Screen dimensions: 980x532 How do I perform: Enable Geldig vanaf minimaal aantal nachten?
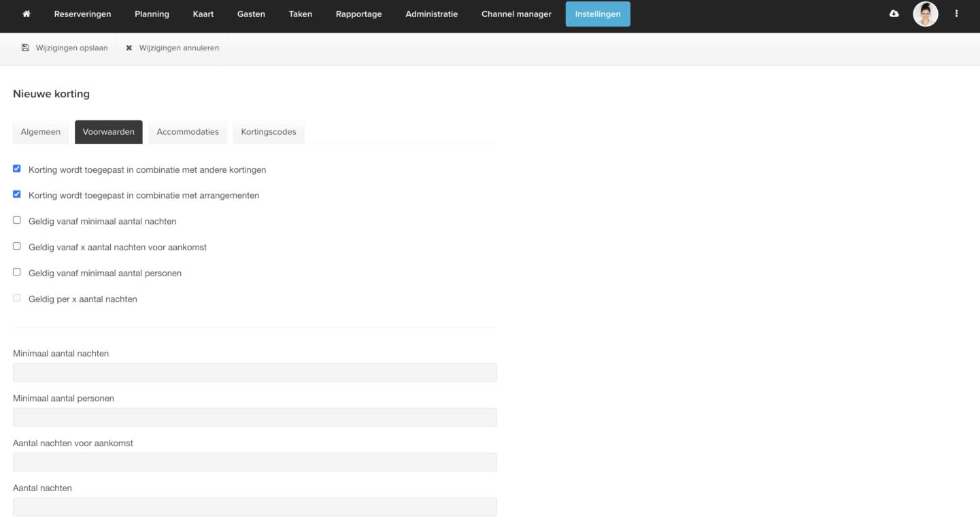point(17,220)
